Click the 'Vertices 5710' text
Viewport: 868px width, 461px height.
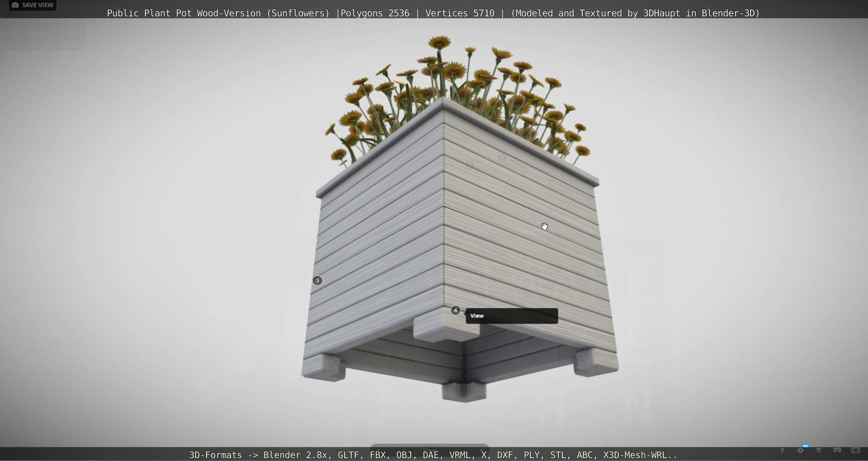(460, 13)
